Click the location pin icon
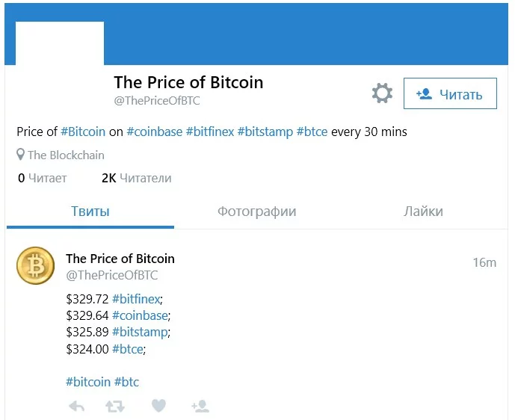 tap(21, 155)
